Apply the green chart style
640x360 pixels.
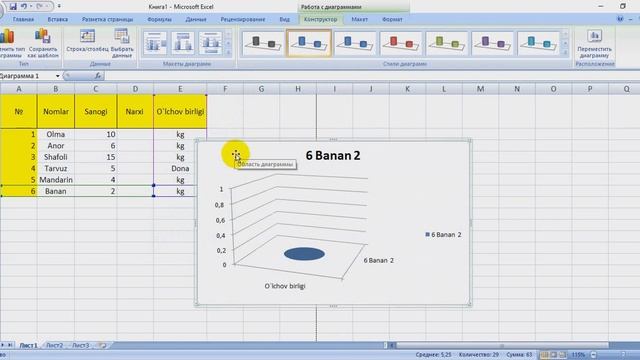[447, 43]
